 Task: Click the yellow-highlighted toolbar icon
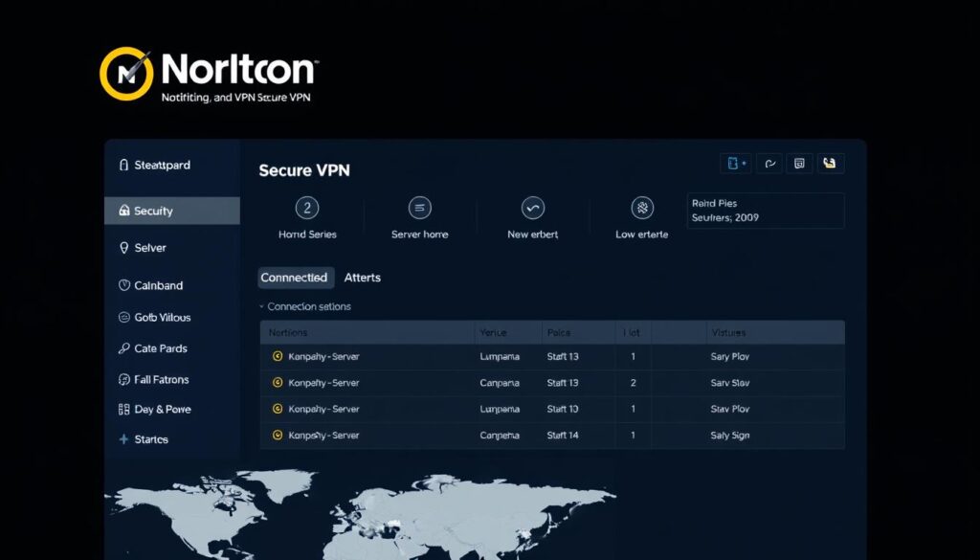[x=830, y=163]
